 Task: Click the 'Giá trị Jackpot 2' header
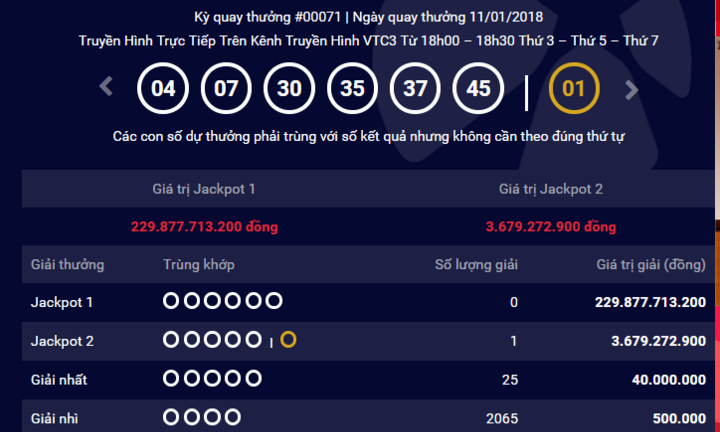[x=550, y=189]
